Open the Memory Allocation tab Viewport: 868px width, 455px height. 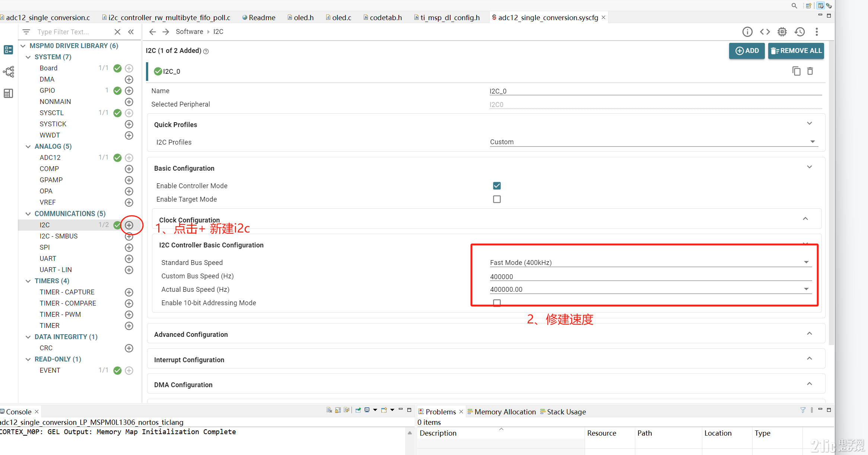(x=502, y=412)
